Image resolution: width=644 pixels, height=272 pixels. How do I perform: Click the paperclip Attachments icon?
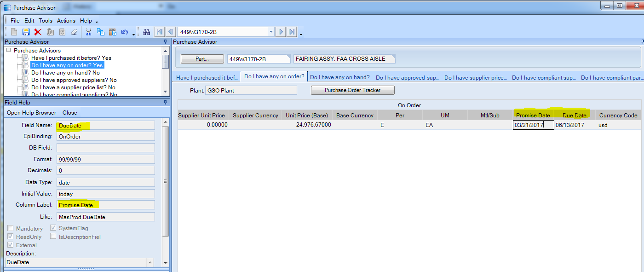(50, 32)
